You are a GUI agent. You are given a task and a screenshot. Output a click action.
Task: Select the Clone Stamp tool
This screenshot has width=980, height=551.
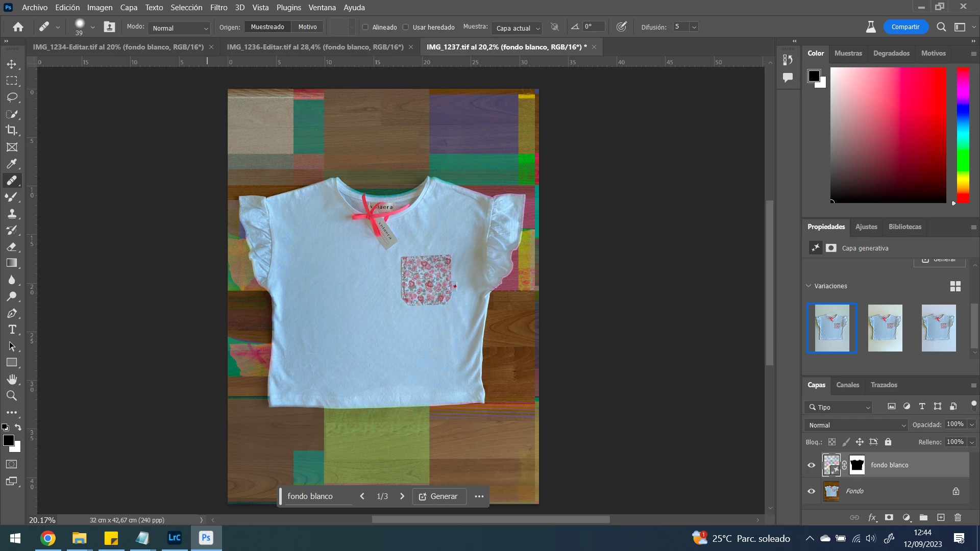tap(11, 213)
